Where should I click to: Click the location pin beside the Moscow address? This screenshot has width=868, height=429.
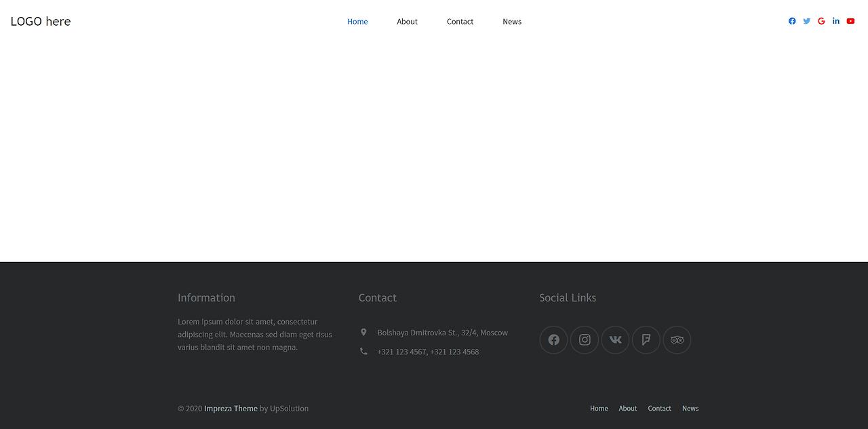point(364,332)
